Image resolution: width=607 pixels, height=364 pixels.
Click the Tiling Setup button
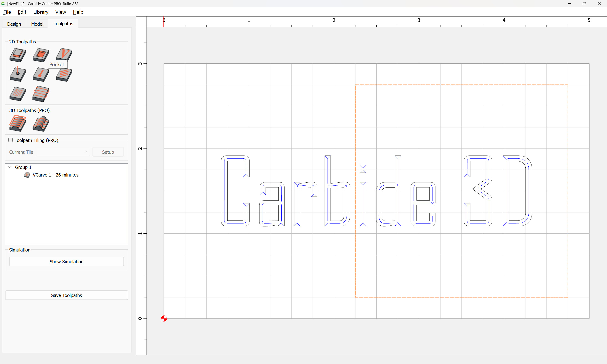coord(108,152)
